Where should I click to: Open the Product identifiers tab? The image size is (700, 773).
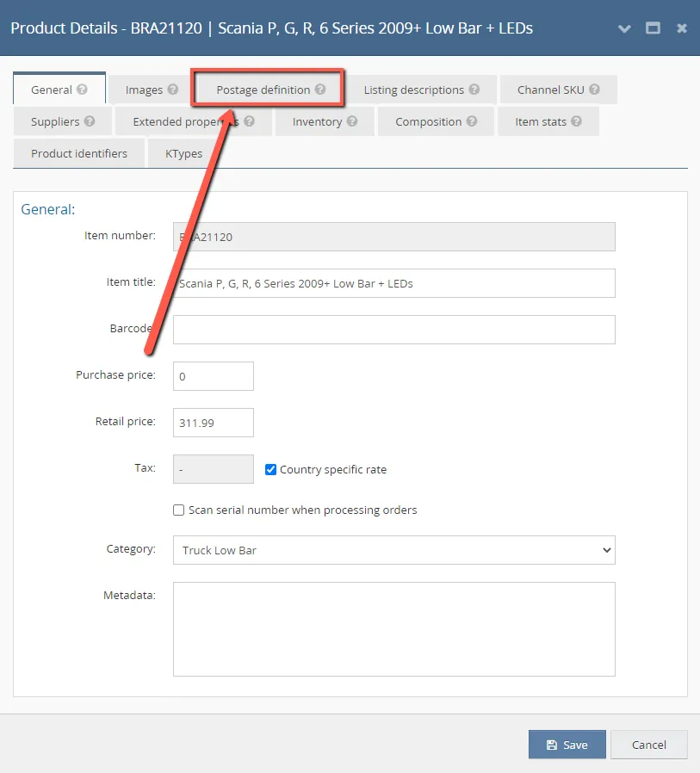coord(79,153)
